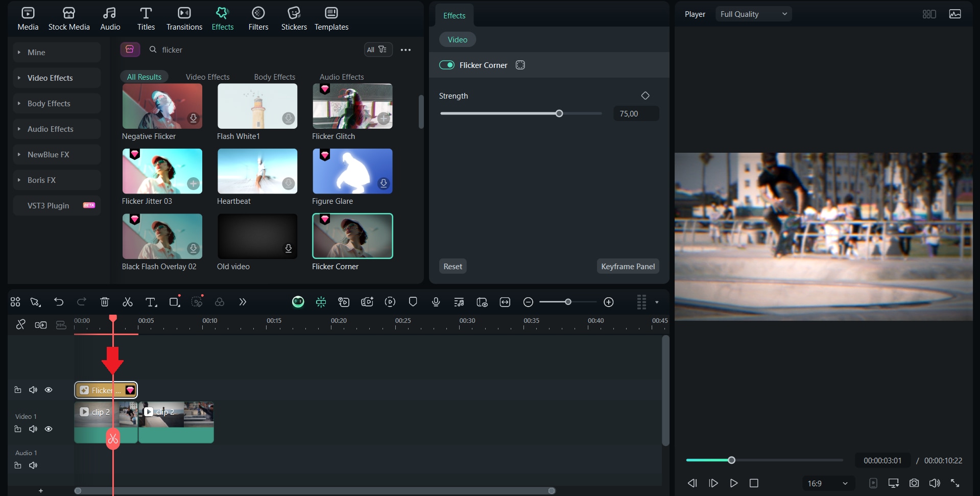Mute the effect track

[33, 390]
